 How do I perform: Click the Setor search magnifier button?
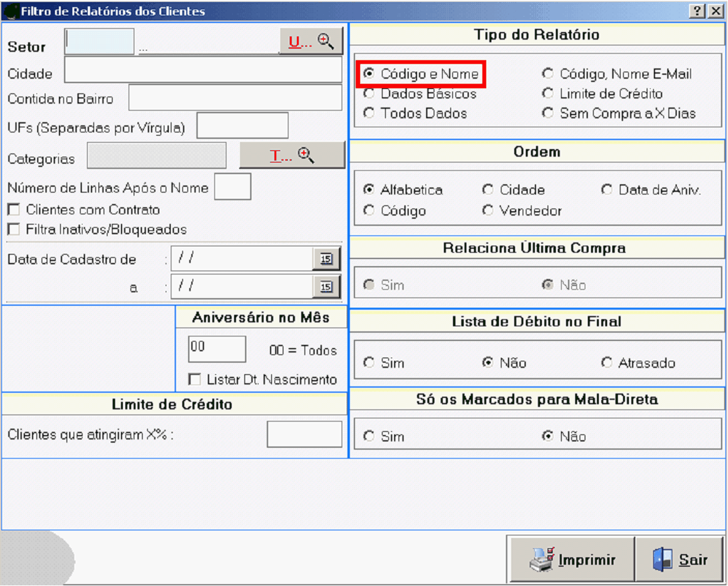point(311,42)
